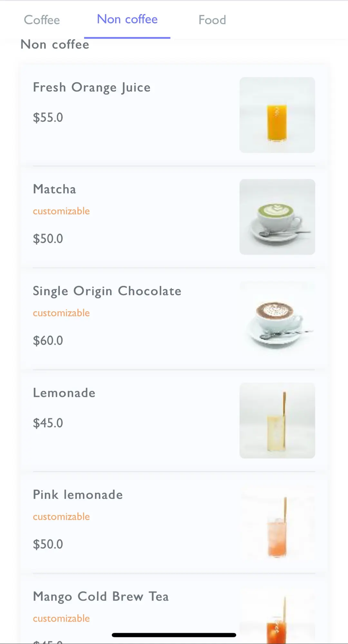Open the Mango Cold Brew Tea title

pyautogui.click(x=101, y=597)
